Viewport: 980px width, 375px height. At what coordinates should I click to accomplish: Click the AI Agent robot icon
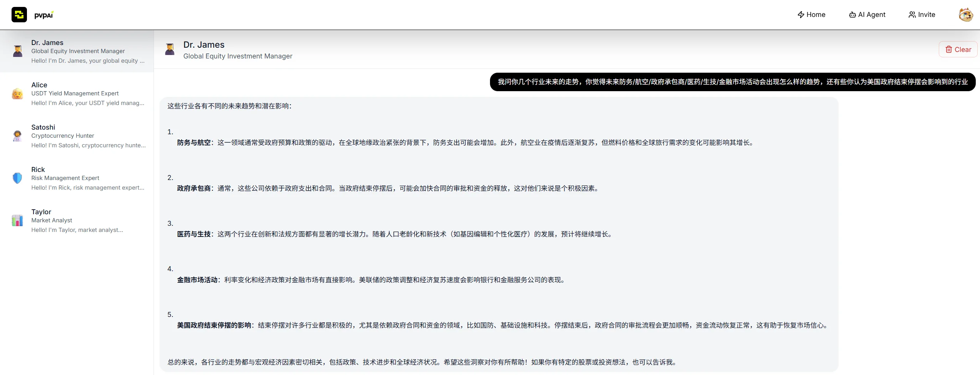(852, 14)
